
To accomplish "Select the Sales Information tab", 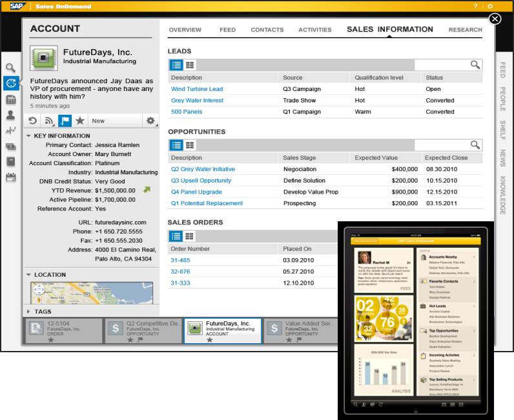I will (390, 29).
